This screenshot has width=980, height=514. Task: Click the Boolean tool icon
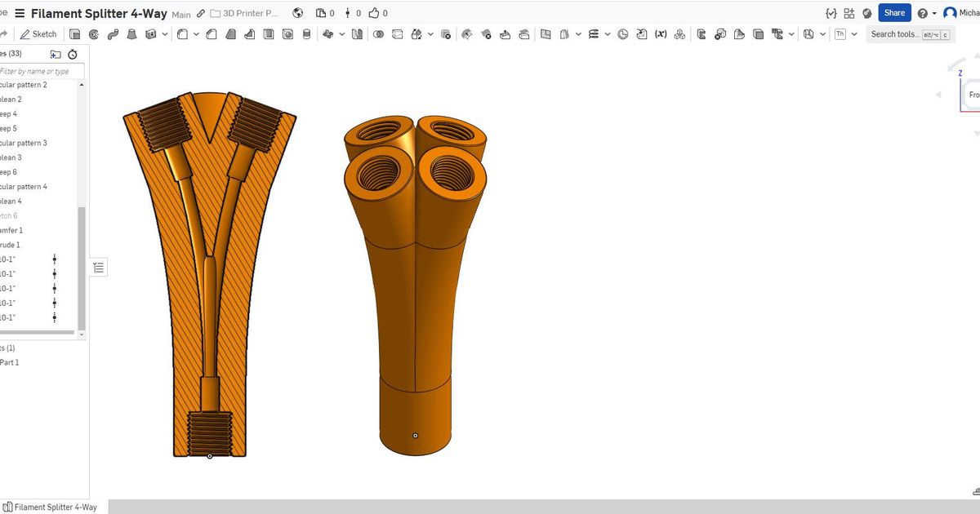378,34
